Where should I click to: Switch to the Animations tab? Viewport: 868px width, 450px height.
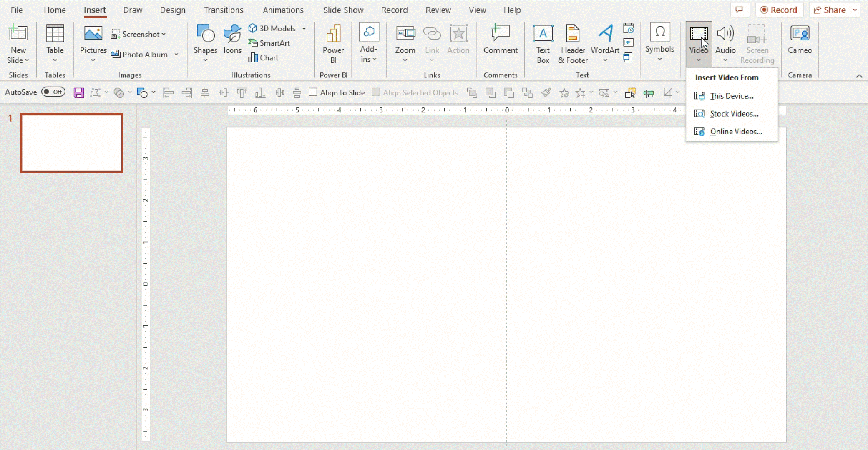(x=283, y=10)
